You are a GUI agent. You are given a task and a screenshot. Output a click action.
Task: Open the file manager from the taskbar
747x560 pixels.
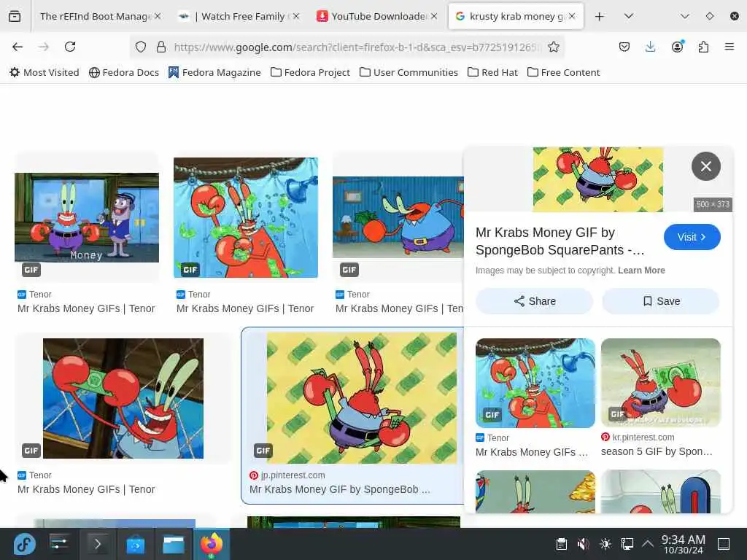click(174, 544)
